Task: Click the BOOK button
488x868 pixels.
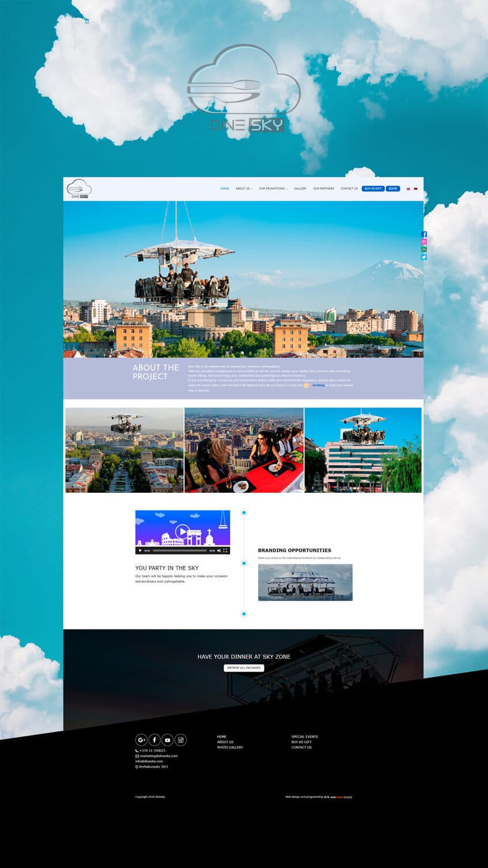Action: coord(392,188)
